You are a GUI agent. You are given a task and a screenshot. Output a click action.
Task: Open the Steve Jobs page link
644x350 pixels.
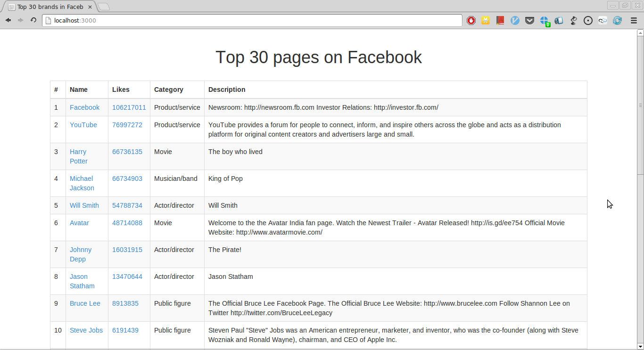(x=86, y=330)
